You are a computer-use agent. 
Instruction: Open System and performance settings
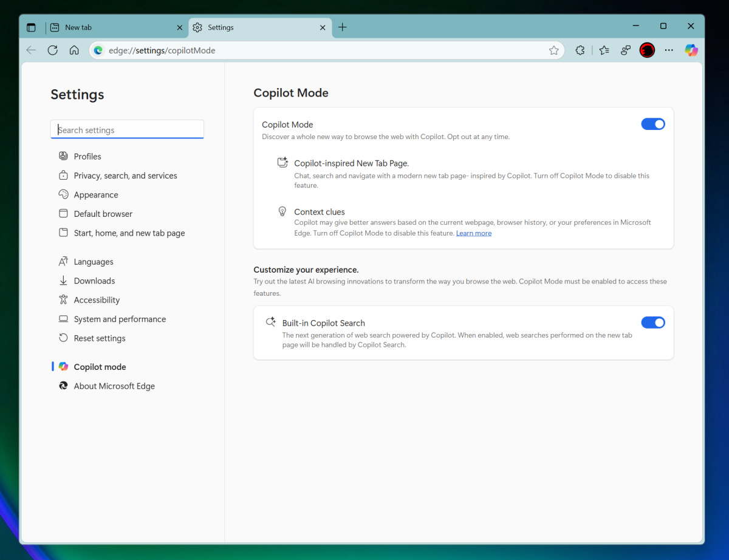point(120,319)
